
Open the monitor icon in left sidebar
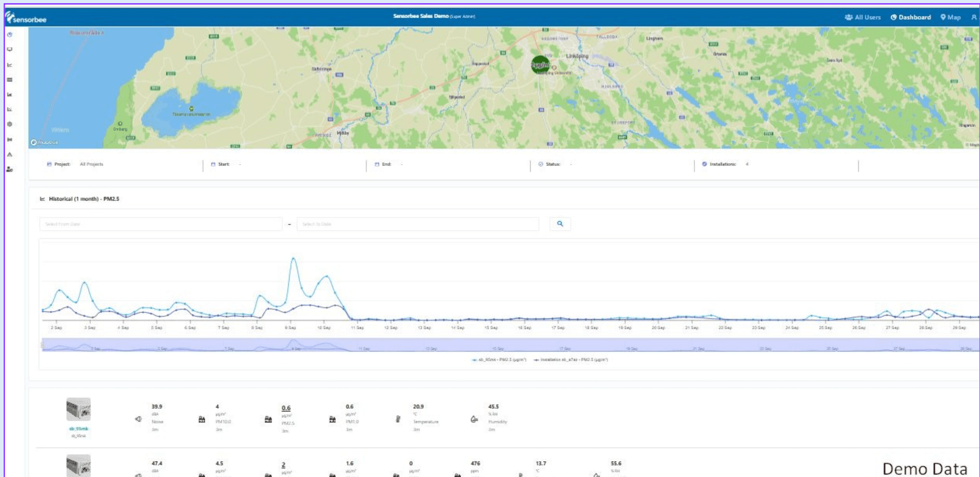point(10,49)
